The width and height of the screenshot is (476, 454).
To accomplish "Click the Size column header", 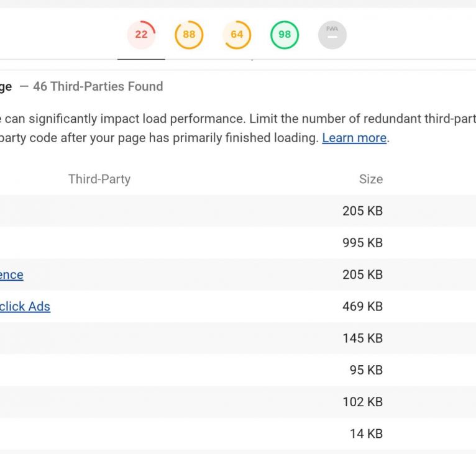I will point(370,179).
